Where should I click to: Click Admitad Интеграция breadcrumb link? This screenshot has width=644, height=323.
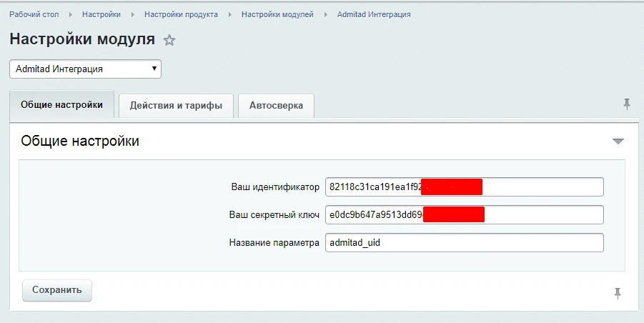coord(374,14)
